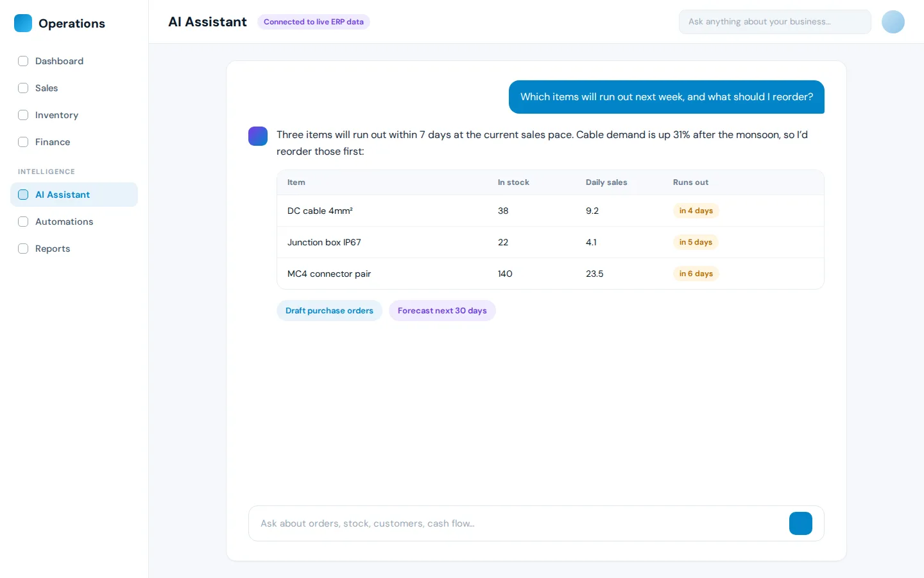
Task: Click the 'in 4 days' runs-out badge
Action: pyautogui.click(x=696, y=211)
